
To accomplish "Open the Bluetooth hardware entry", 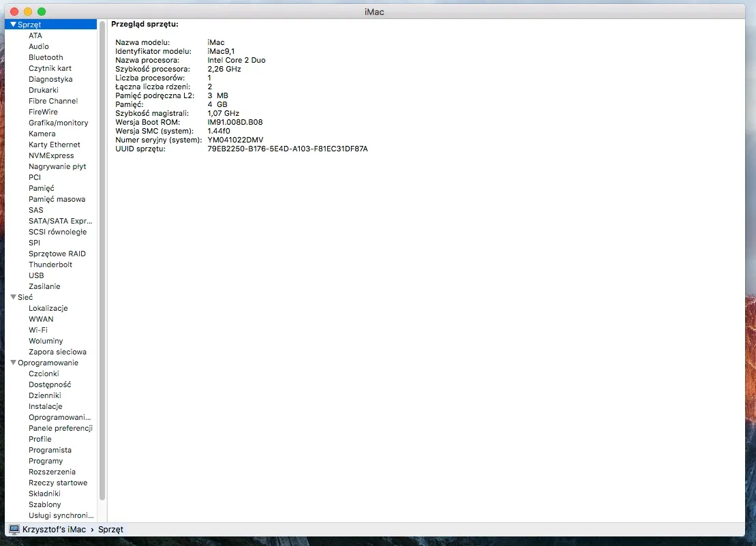I will click(x=46, y=57).
